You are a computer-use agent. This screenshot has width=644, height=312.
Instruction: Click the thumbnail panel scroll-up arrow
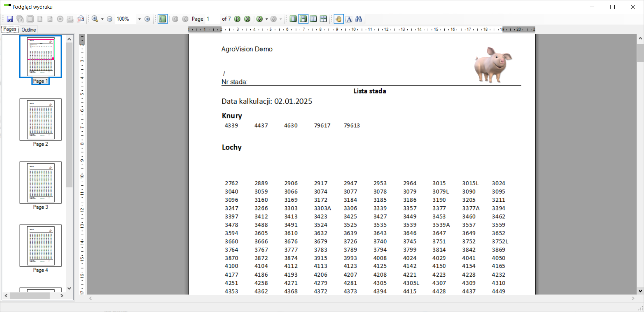click(x=69, y=39)
